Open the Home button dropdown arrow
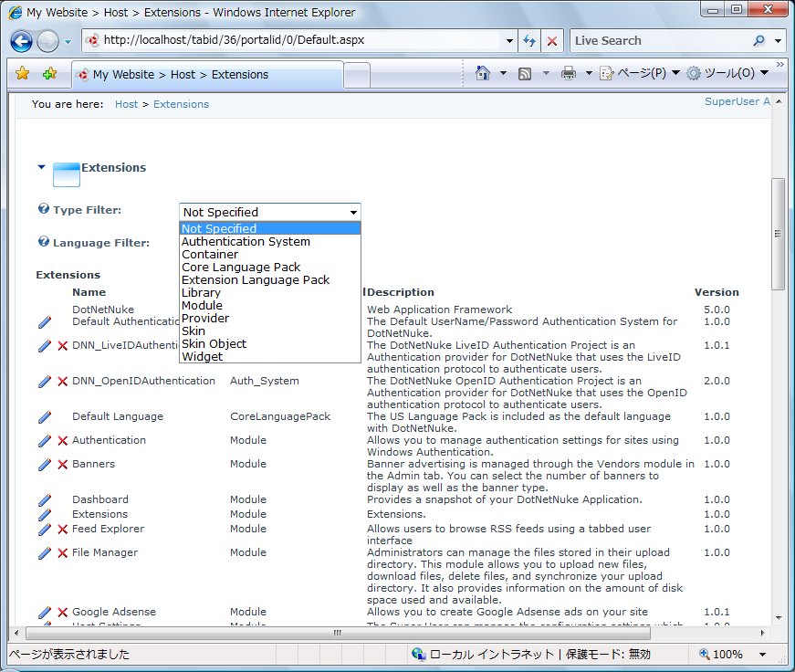This screenshot has width=795, height=672. [x=503, y=74]
